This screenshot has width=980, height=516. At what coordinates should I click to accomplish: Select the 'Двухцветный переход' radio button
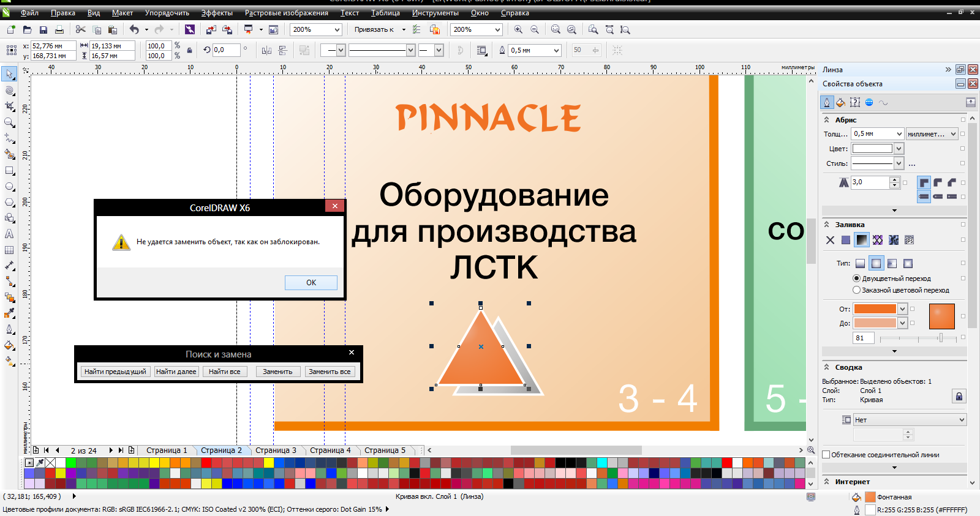(856, 279)
